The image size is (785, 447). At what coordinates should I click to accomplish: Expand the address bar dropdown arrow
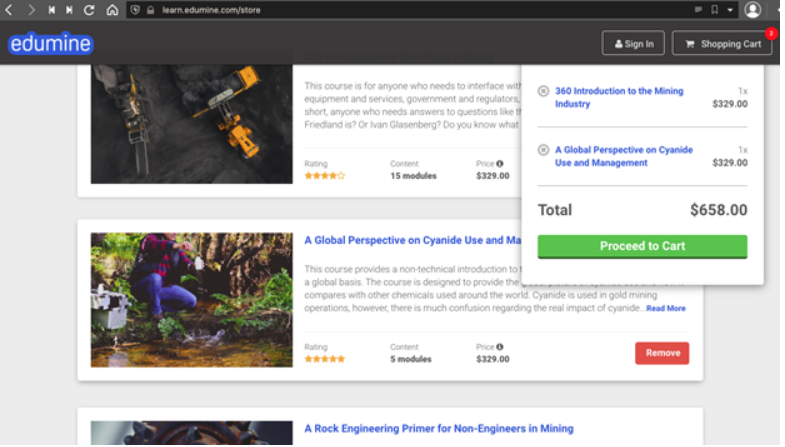pos(730,10)
